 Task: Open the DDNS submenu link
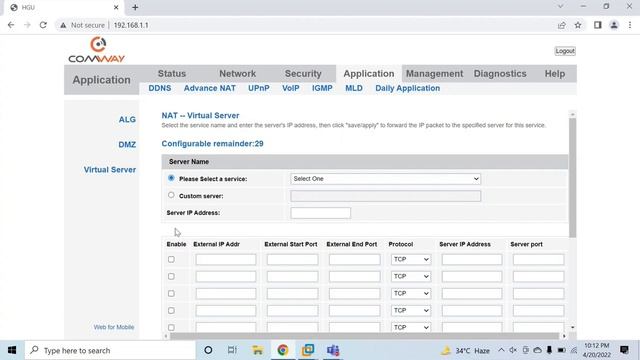pyautogui.click(x=160, y=88)
